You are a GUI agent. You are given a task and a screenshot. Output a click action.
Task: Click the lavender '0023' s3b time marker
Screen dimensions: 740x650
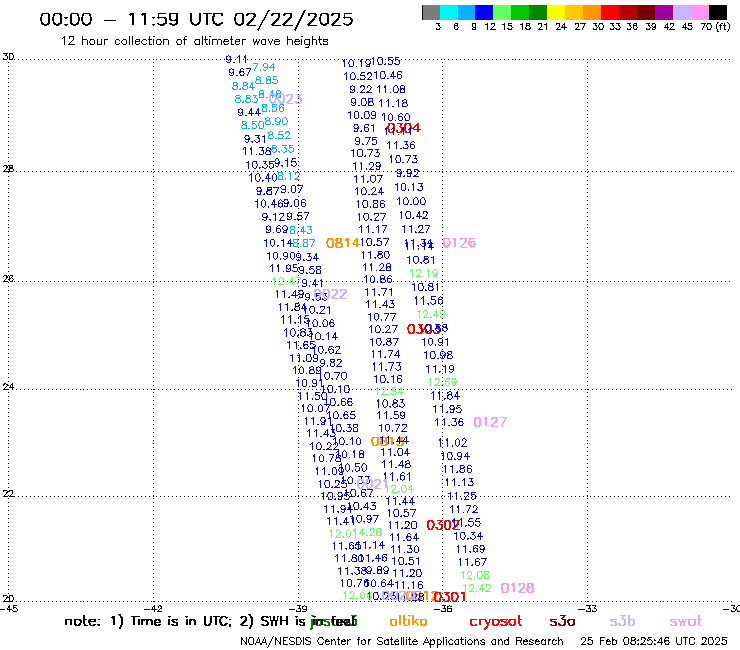(x=286, y=99)
